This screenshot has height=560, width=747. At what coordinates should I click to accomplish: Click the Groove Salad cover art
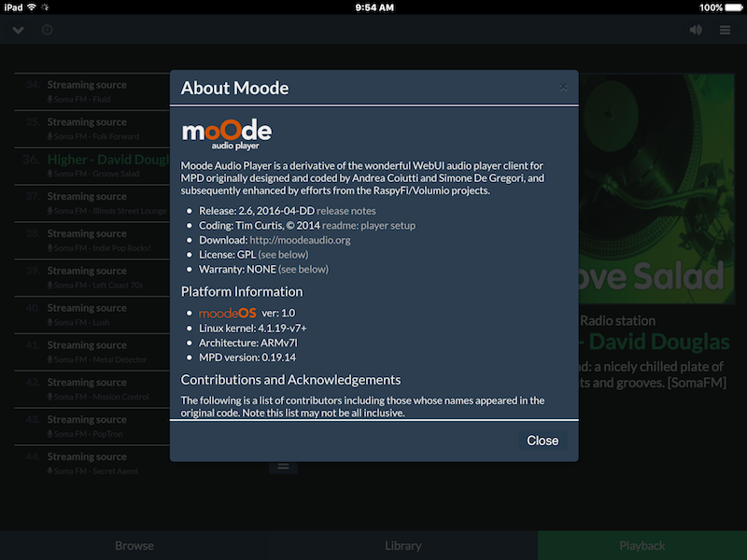point(657,189)
